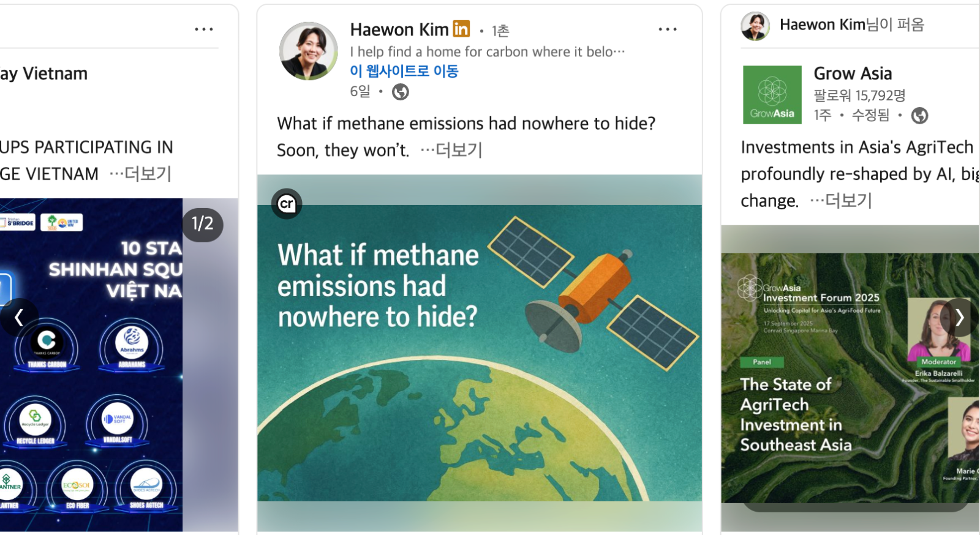Click the Grow Asia green logo
Viewport: 980px width, 535px height.
pyautogui.click(x=772, y=95)
